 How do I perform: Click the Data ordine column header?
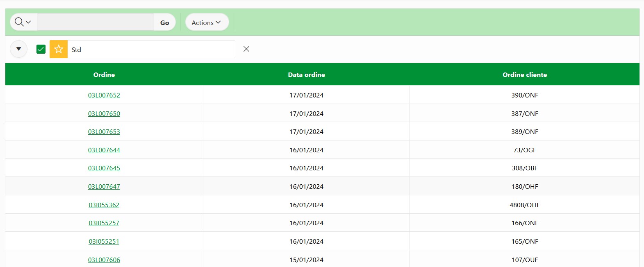(x=306, y=75)
